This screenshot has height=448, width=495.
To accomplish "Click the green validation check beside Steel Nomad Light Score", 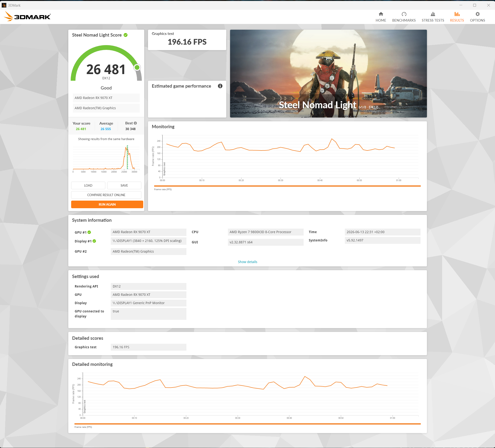I will click(125, 35).
